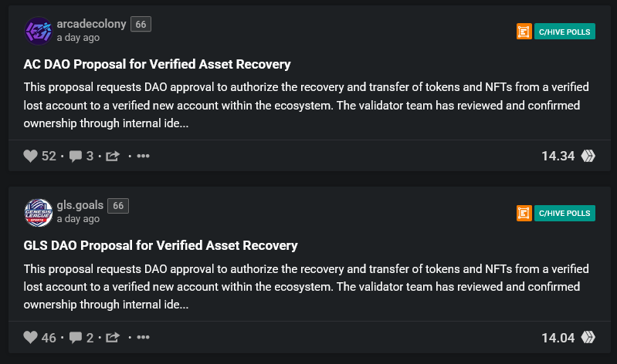The image size is (617, 364).
Task: Click the Hive payout icon next to 14.34
Action: (x=588, y=156)
